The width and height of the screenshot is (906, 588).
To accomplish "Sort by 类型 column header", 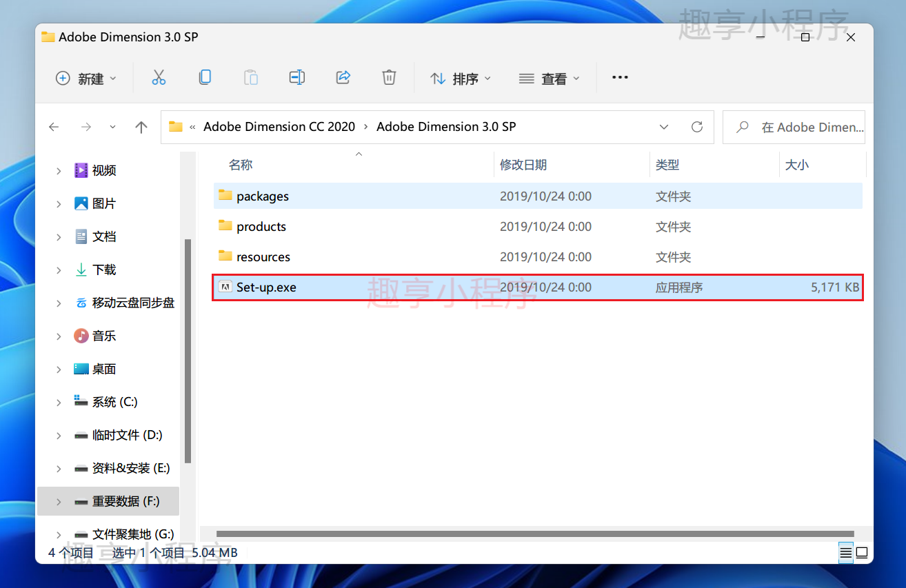I will click(x=667, y=165).
